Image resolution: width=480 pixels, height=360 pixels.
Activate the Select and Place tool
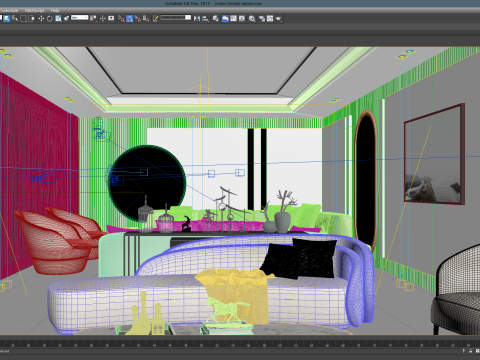tap(66, 18)
